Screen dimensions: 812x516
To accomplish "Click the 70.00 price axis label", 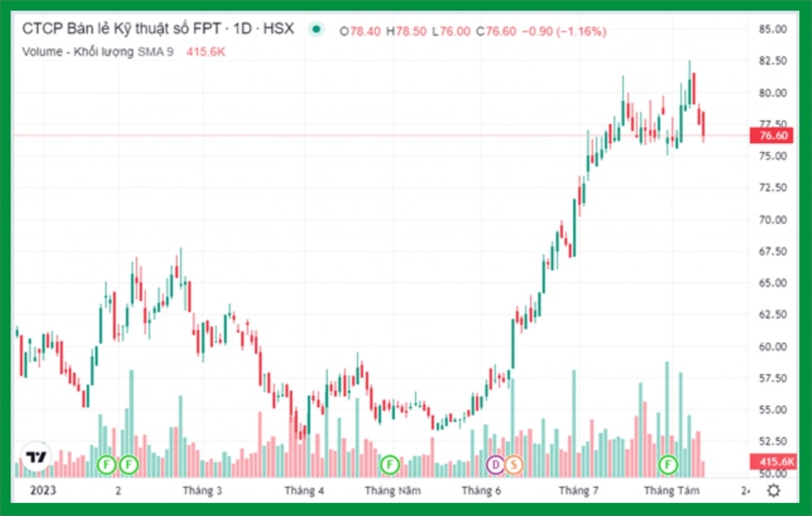I will click(773, 219).
